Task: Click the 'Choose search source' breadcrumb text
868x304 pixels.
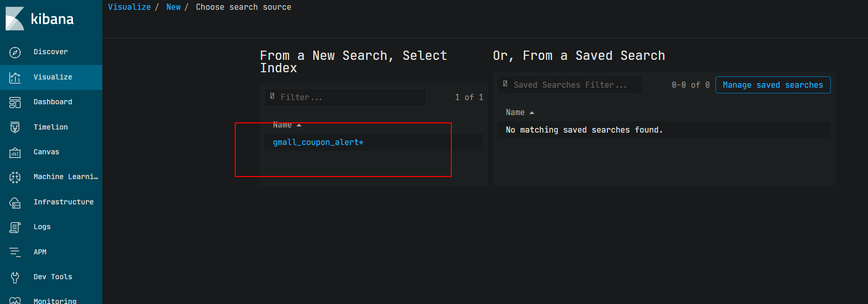Action: 243,7
